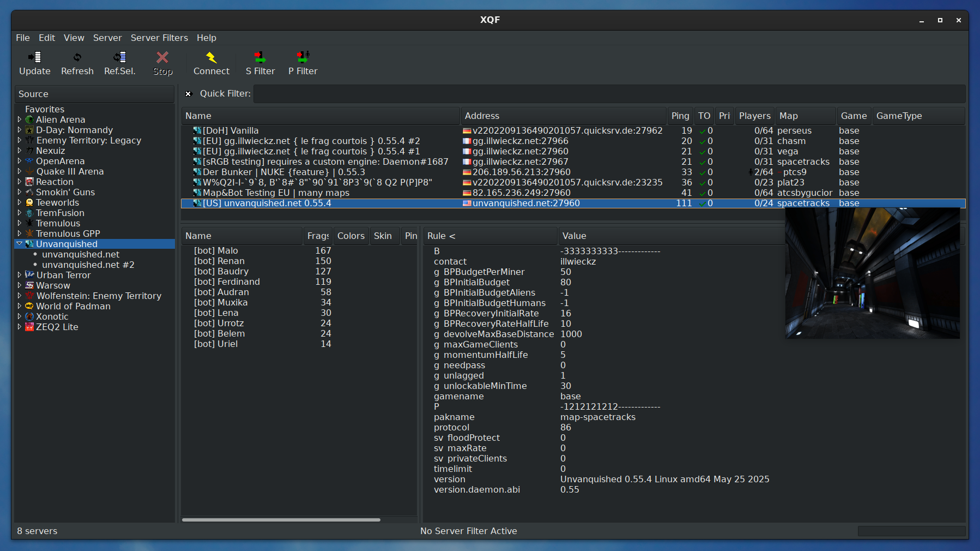Screen dimensions: 980x551
Task: Click the D-Day: Normandy game icon
Action: click(x=30, y=130)
